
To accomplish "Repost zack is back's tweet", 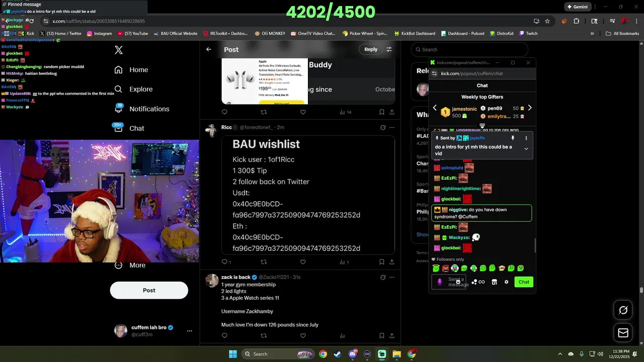I will tap(264, 336).
